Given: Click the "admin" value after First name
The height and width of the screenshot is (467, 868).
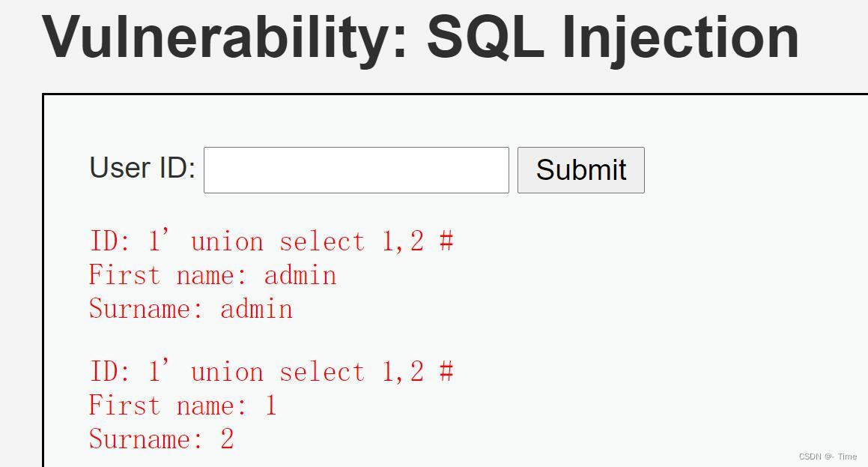Looking at the screenshot, I should tap(300, 275).
